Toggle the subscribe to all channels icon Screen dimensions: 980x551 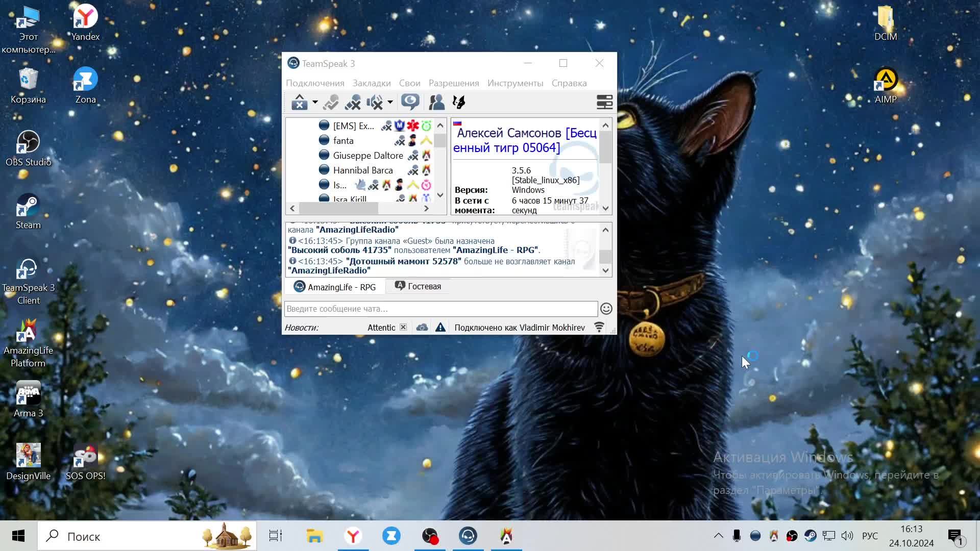[x=410, y=102]
